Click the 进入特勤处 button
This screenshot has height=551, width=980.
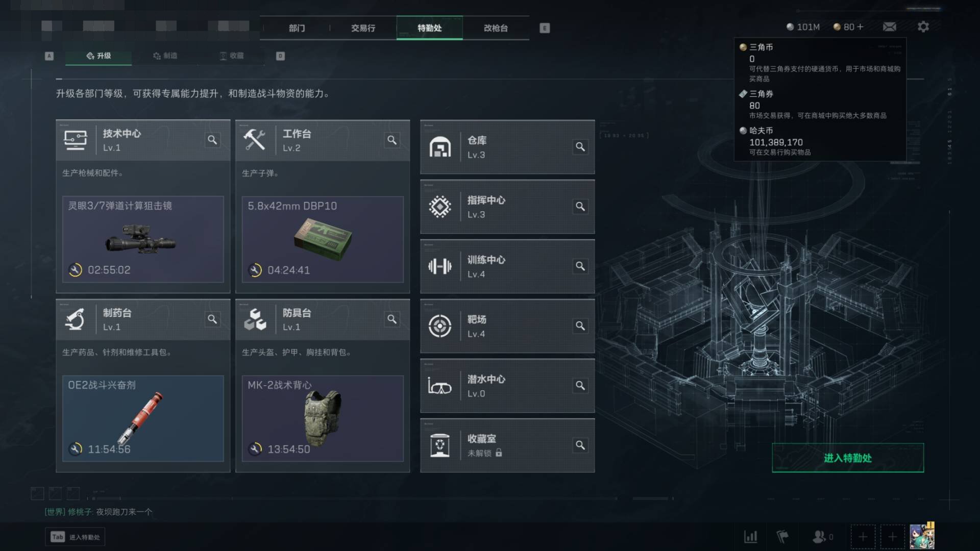[x=848, y=458]
